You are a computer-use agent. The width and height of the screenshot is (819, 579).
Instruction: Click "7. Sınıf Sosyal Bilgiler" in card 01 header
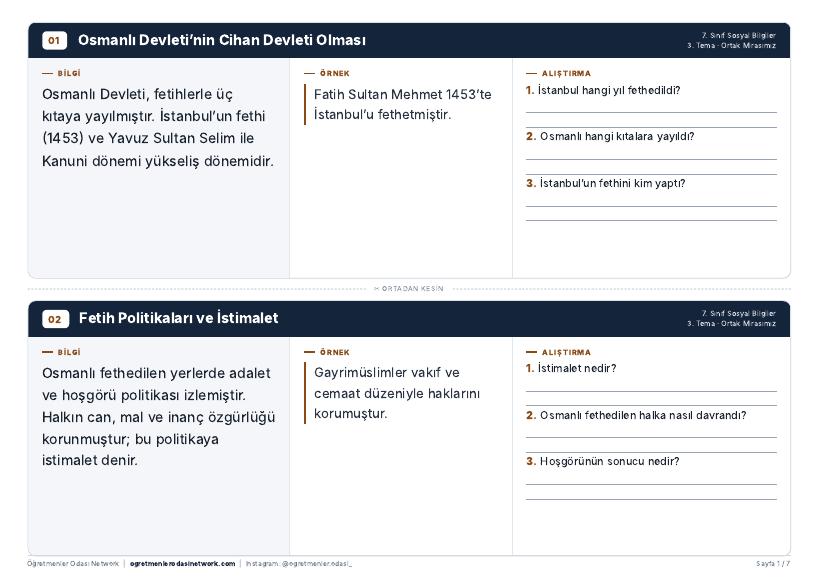(x=738, y=36)
